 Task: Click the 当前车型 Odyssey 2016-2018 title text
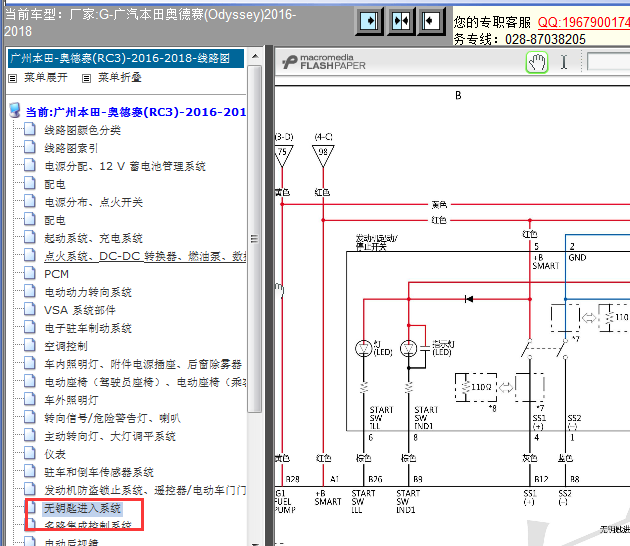pos(150,22)
